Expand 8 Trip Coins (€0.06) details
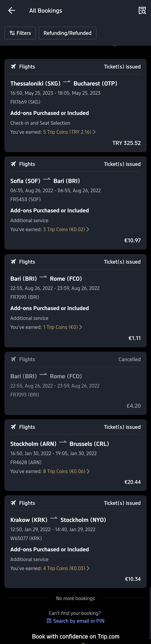Viewport: 151px width, 644px height. pos(88,471)
